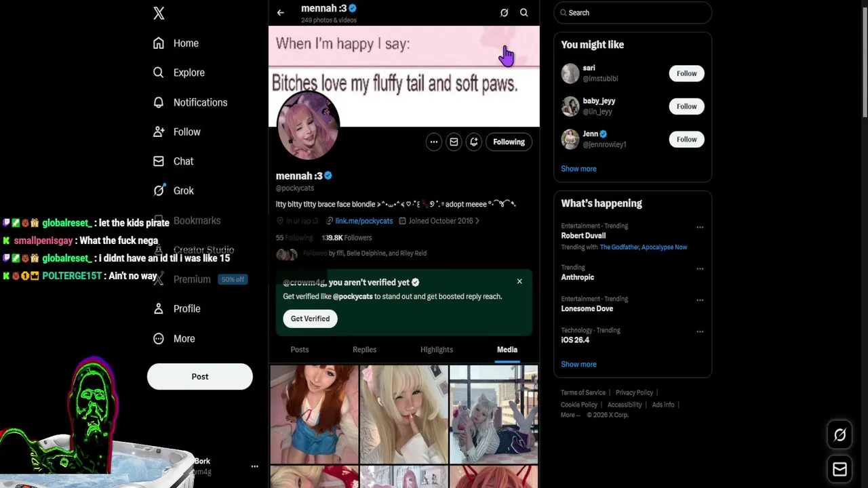Open the first media thumbnail in the grid
The width and height of the screenshot is (868, 488).
(x=314, y=414)
